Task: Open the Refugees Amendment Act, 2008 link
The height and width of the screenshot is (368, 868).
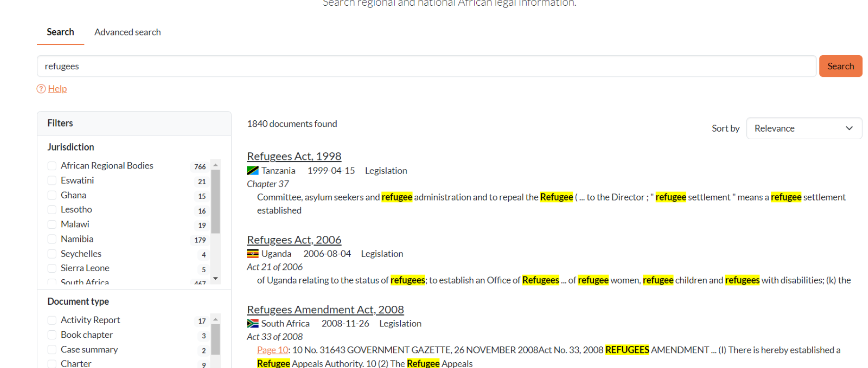Action: pos(325,309)
